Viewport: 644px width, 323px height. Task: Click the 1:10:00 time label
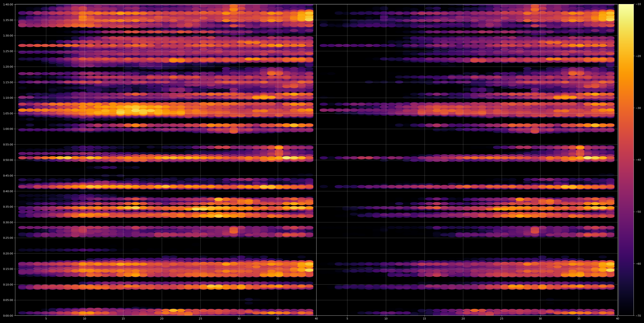tap(8, 98)
